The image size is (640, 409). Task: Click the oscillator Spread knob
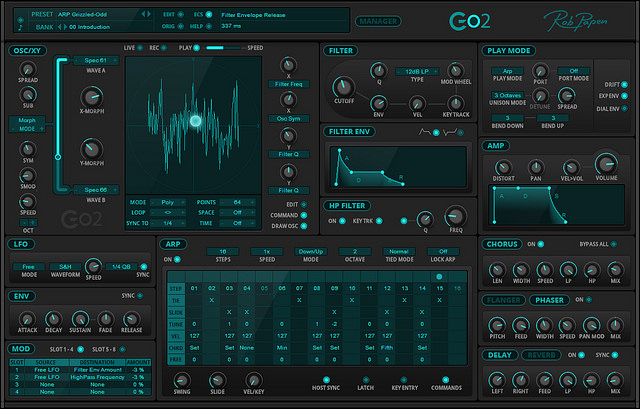(28, 69)
